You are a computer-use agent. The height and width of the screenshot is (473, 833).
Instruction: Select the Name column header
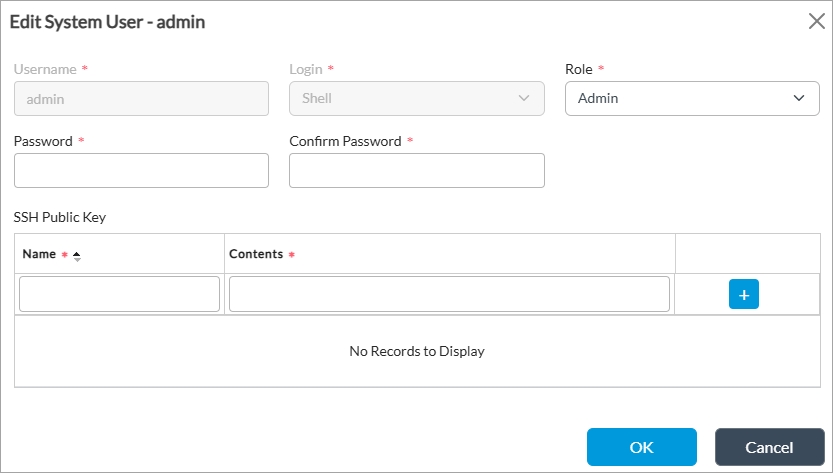39,254
